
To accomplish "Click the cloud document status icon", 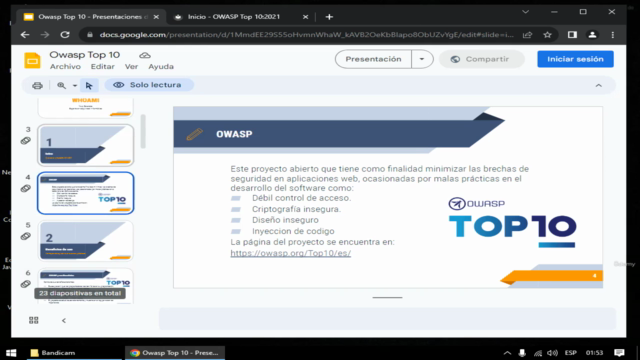I will pyautogui.click(x=145, y=55).
